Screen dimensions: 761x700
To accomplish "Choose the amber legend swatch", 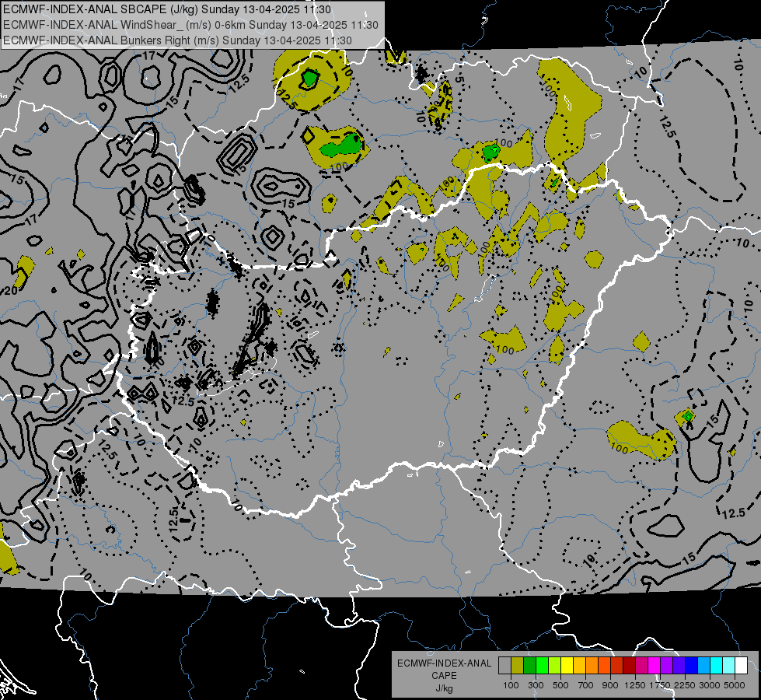I will point(579,666).
